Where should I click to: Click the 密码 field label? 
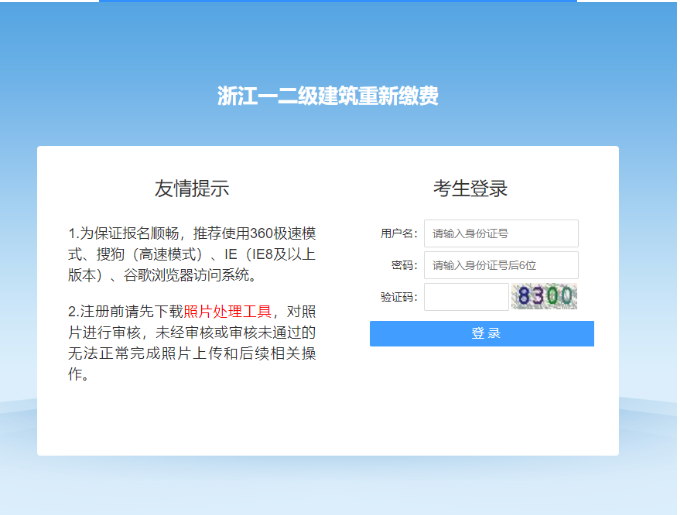click(x=404, y=265)
